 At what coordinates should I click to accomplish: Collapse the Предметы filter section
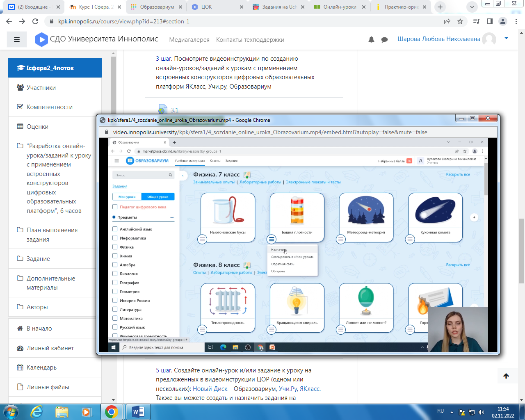coord(172,217)
